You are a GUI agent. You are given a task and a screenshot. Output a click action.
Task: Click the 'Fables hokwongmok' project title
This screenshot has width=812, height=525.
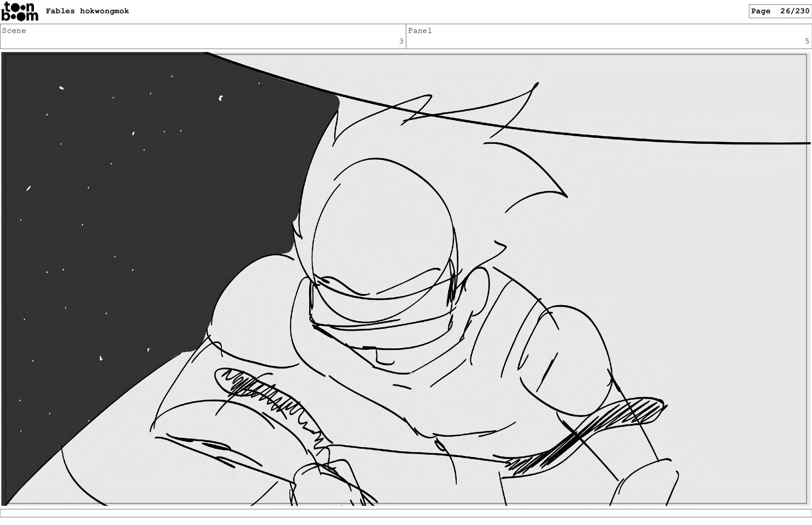[87, 11]
